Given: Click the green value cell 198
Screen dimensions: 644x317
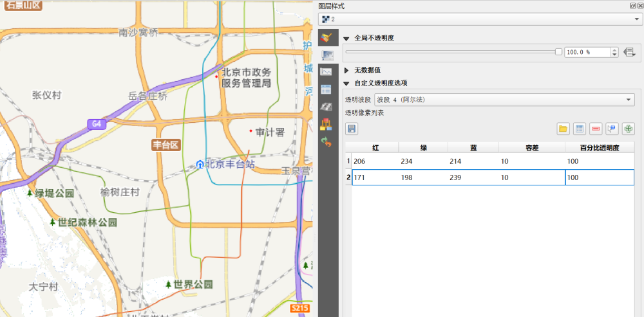Looking at the screenshot, I should tap(424, 177).
